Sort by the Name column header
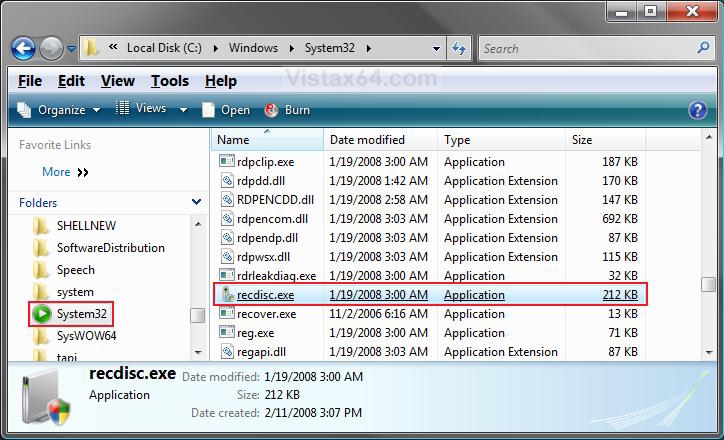The width and height of the screenshot is (724, 440). (x=267, y=139)
